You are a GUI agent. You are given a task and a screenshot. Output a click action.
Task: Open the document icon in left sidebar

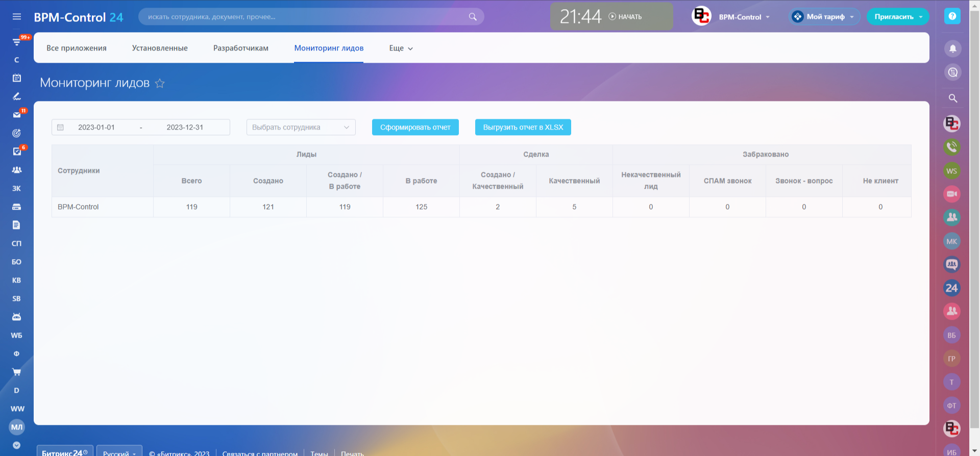(x=17, y=225)
